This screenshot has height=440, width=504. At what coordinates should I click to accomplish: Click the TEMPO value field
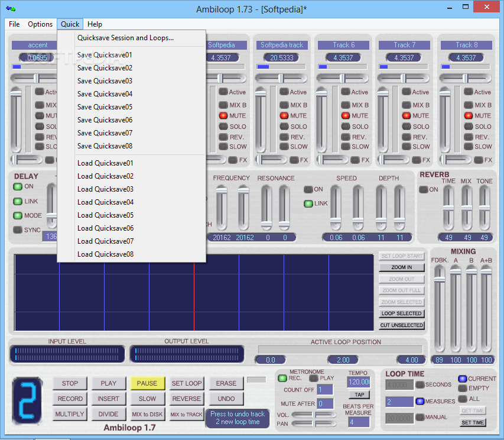tap(359, 383)
